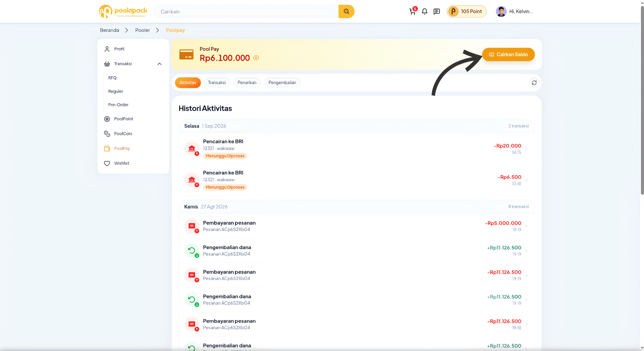Click the Rp6.100.000 balance amount
This screenshot has height=351, width=644.
click(x=225, y=58)
